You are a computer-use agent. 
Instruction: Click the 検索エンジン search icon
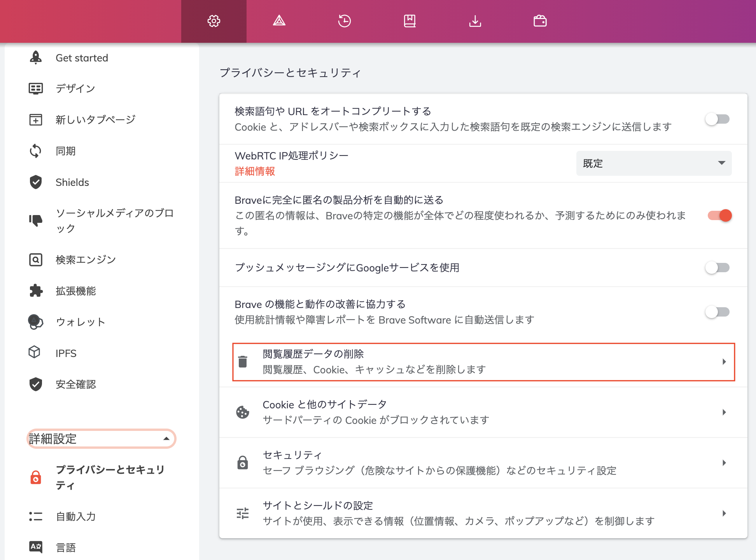coord(36,260)
